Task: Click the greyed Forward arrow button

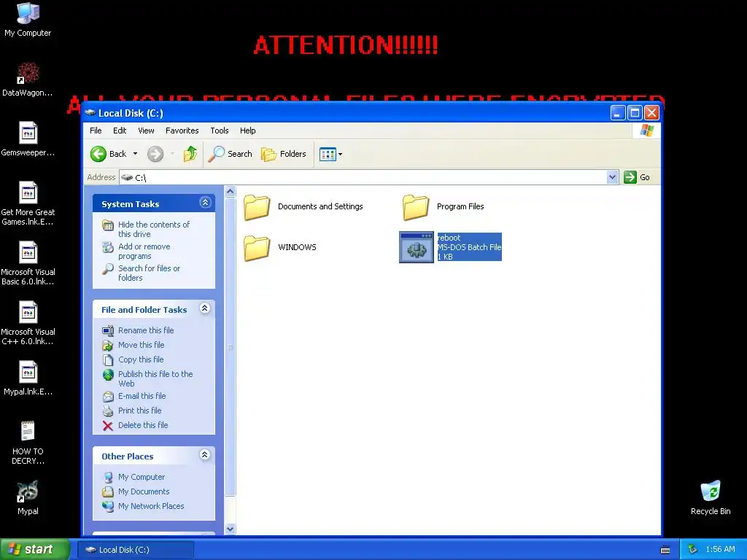Action: (x=155, y=154)
